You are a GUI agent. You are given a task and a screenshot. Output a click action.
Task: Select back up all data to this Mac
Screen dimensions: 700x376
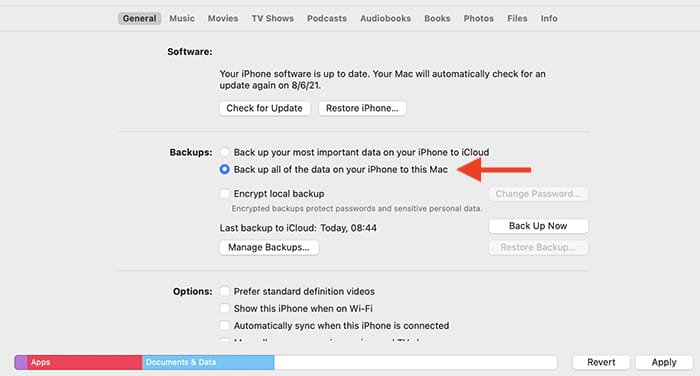225,169
